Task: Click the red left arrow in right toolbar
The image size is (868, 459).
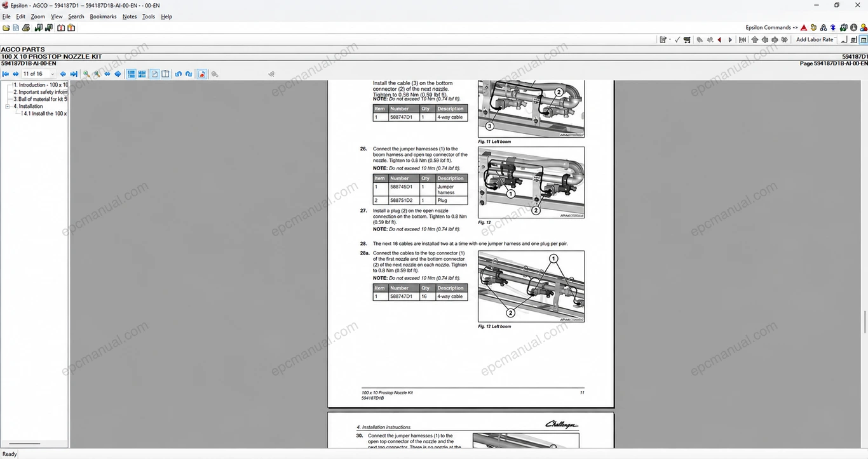Action: (719, 39)
